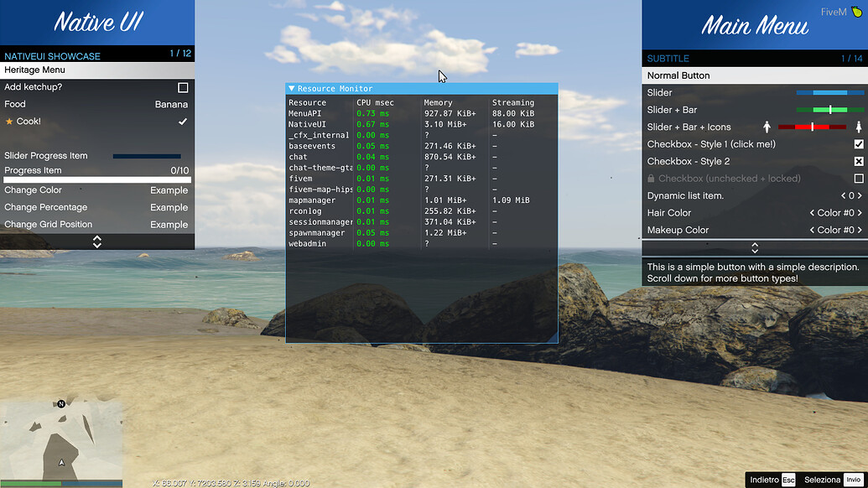Click the FiveM lemon icon in the top corner

(857, 13)
